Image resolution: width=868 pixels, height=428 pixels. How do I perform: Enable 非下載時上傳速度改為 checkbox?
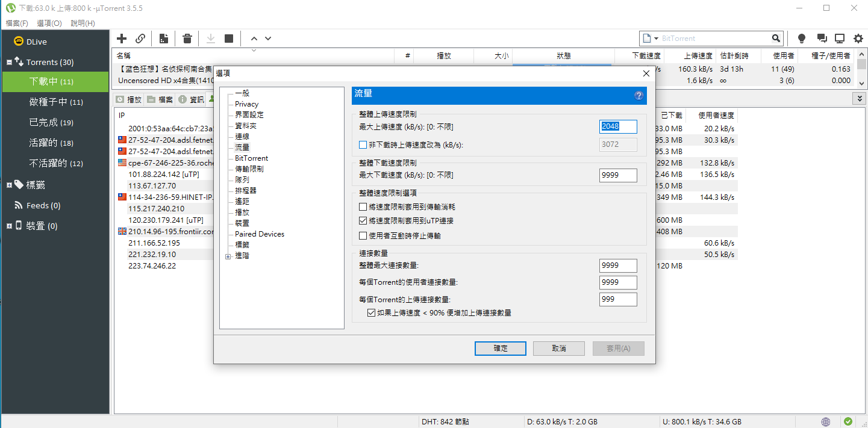tap(363, 144)
